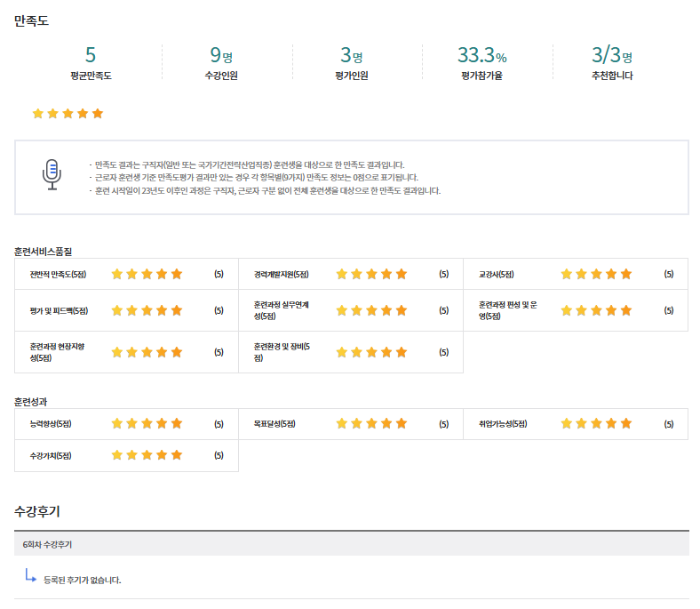
Task: Click the 추천합니다 3/3명 figure
Action: [x=612, y=56]
